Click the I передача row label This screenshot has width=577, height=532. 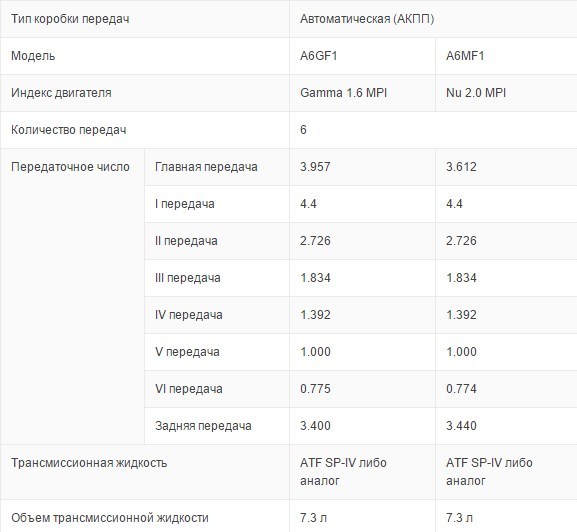(184, 204)
